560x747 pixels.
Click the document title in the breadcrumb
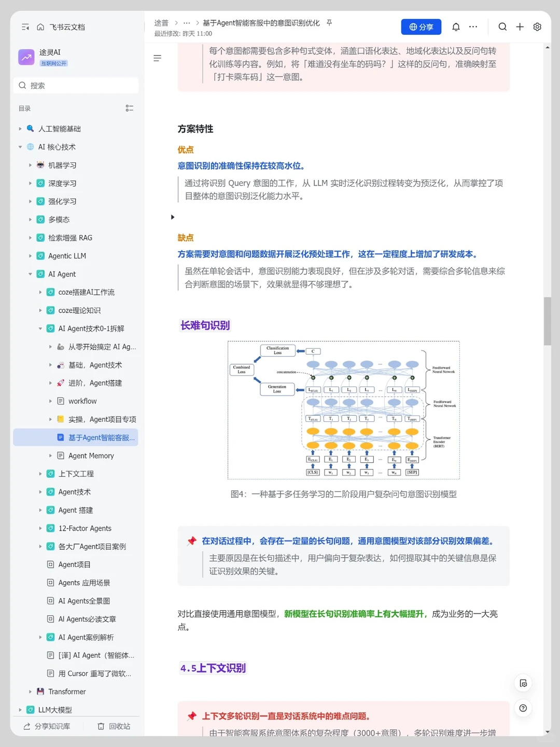pyautogui.click(x=261, y=23)
